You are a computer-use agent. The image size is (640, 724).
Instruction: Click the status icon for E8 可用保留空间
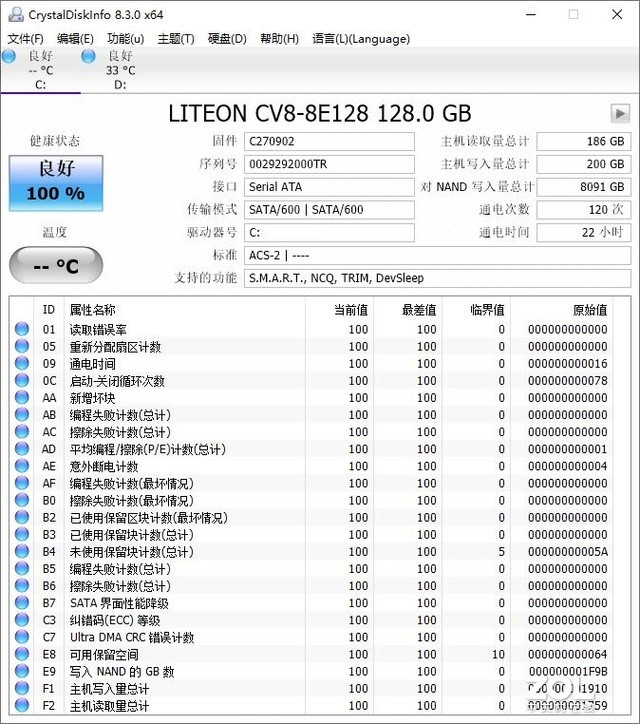point(22,653)
